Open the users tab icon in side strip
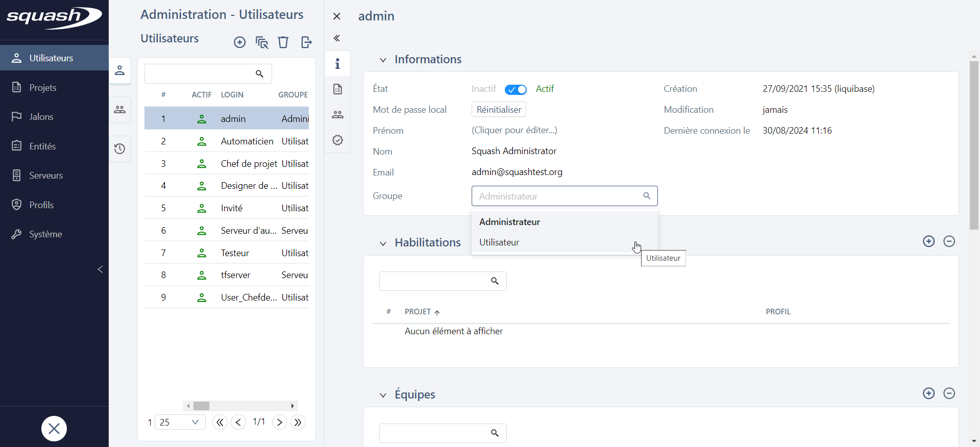 tap(120, 70)
